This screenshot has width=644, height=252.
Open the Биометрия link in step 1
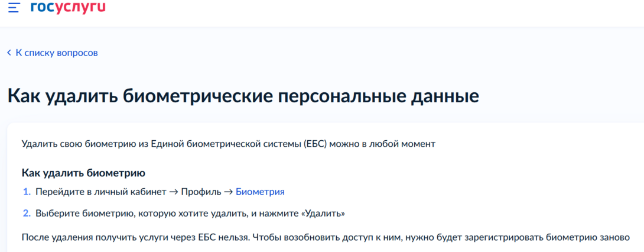(260, 192)
